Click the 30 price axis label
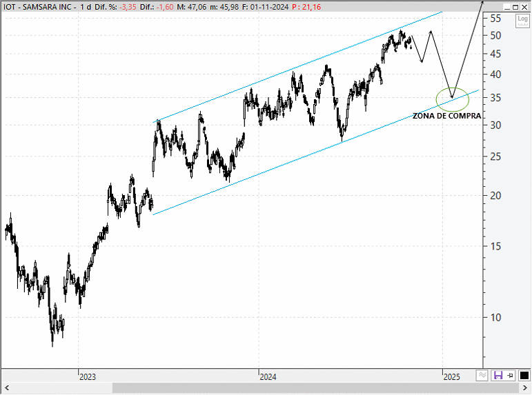 click(495, 125)
